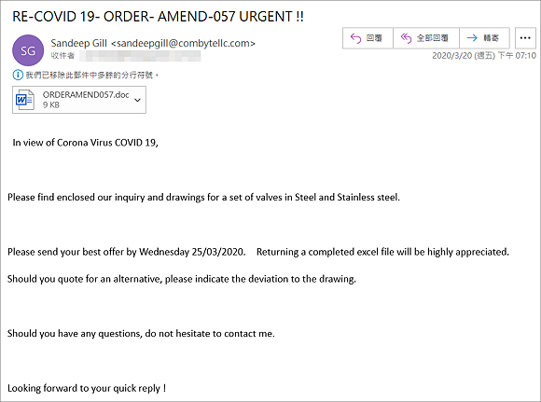Click the blue info icon notice

18,75
